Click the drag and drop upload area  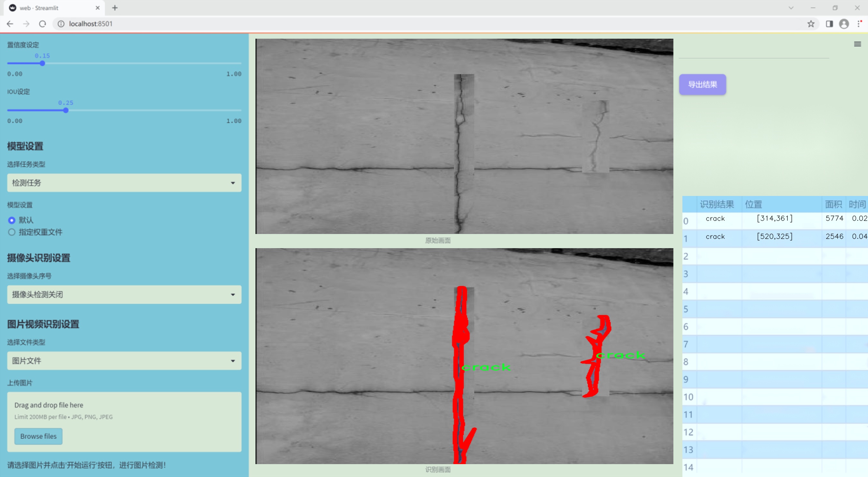[124, 422]
